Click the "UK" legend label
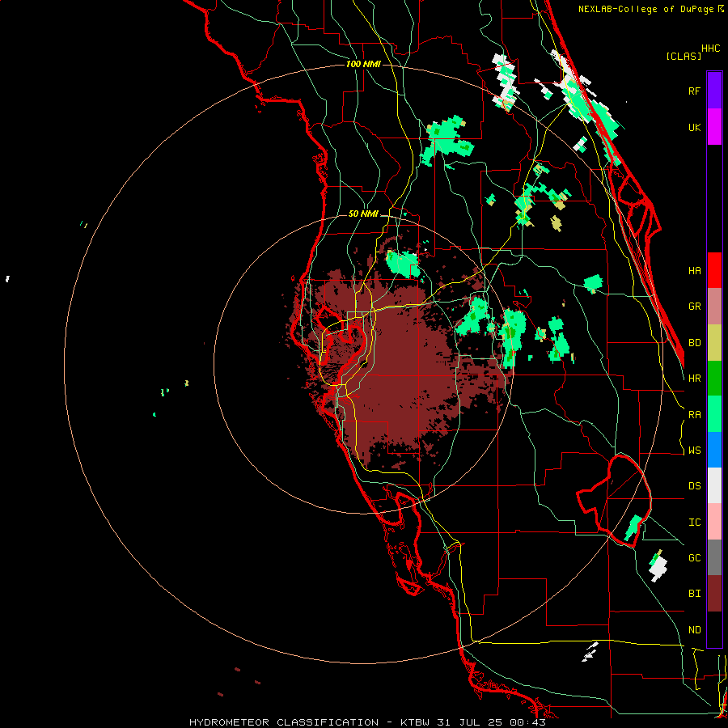Image resolution: width=728 pixels, height=728 pixels. [x=694, y=128]
